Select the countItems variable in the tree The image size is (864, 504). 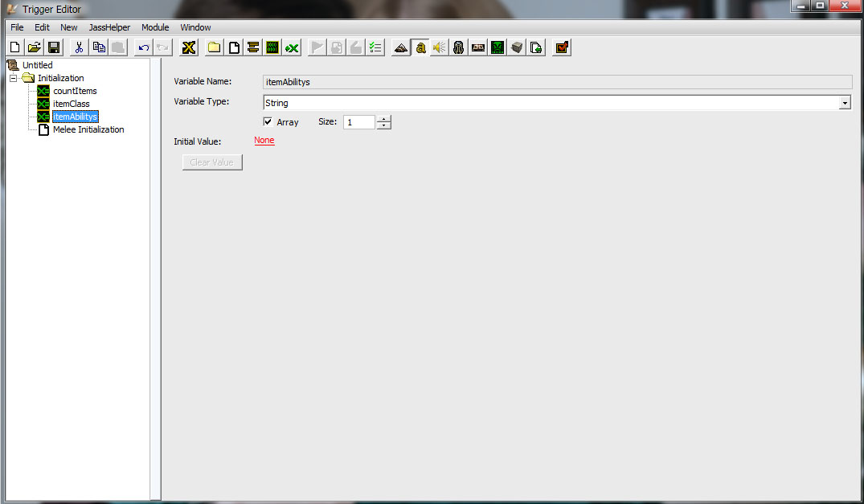pyautogui.click(x=75, y=91)
